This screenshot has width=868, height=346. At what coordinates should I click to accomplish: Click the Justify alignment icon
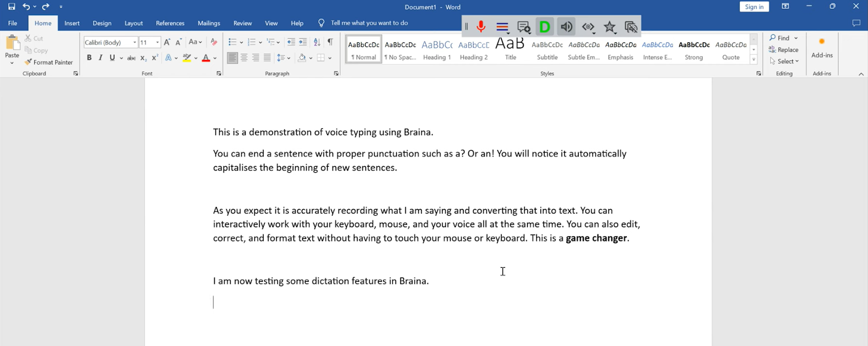click(x=267, y=58)
